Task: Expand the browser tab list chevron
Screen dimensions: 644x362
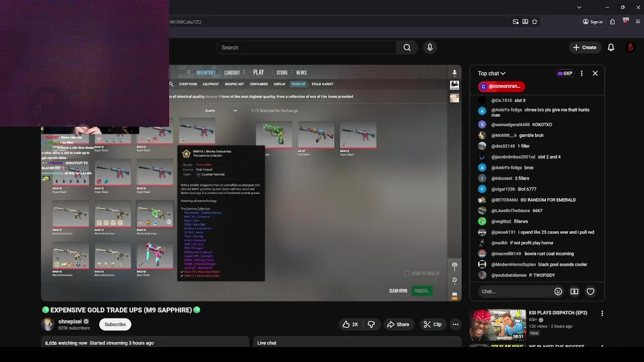Action: click(x=579, y=7)
